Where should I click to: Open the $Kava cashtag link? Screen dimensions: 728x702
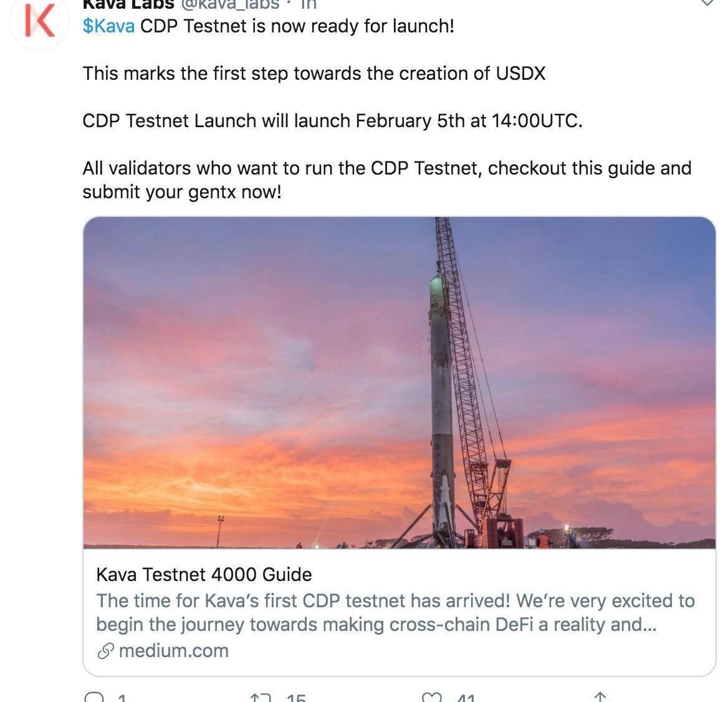[108, 26]
